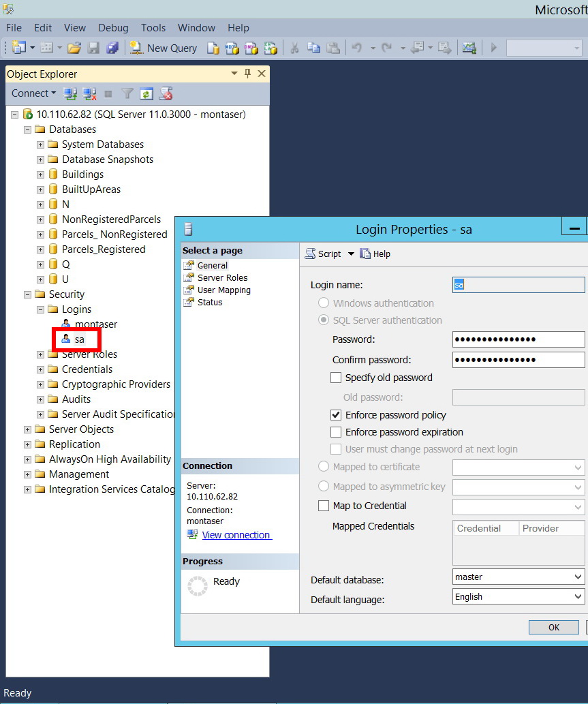Expand the Buildings database node

pyautogui.click(x=40, y=174)
